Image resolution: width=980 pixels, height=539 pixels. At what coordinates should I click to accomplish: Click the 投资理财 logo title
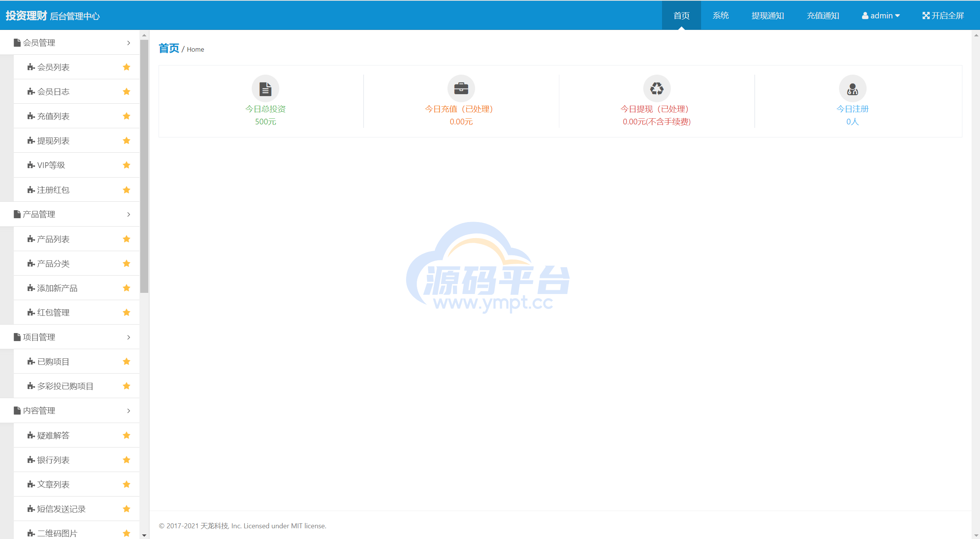click(26, 15)
